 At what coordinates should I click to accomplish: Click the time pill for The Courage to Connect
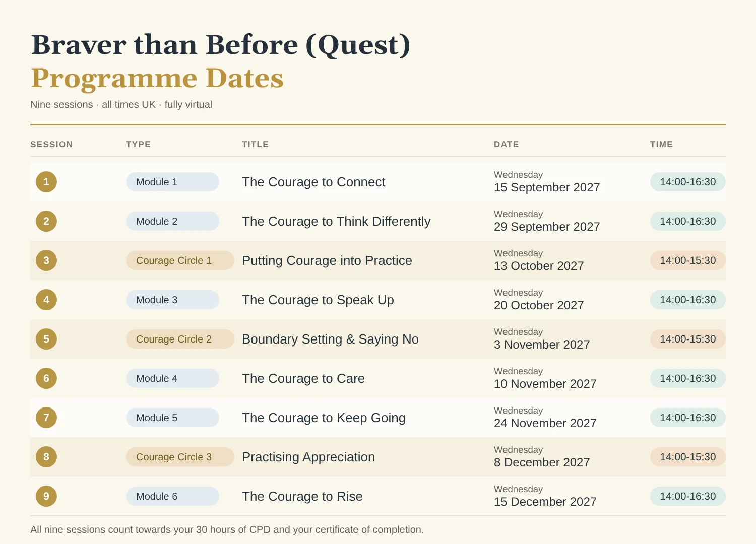688,182
